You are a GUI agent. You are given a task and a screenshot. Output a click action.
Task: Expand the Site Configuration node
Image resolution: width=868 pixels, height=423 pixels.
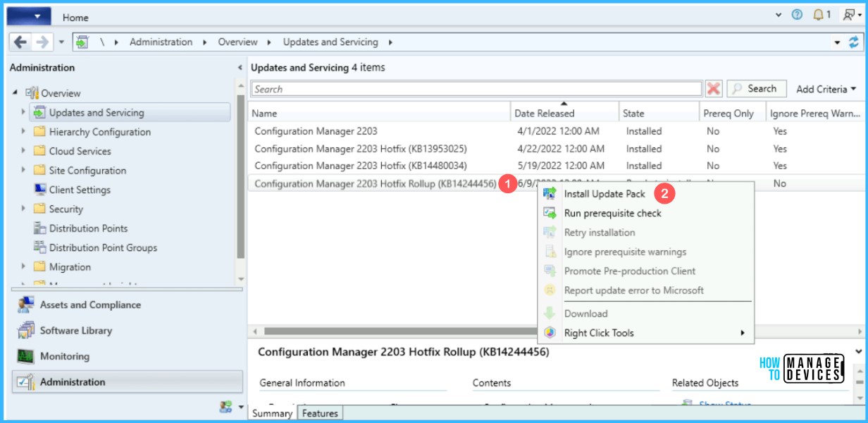coord(24,171)
